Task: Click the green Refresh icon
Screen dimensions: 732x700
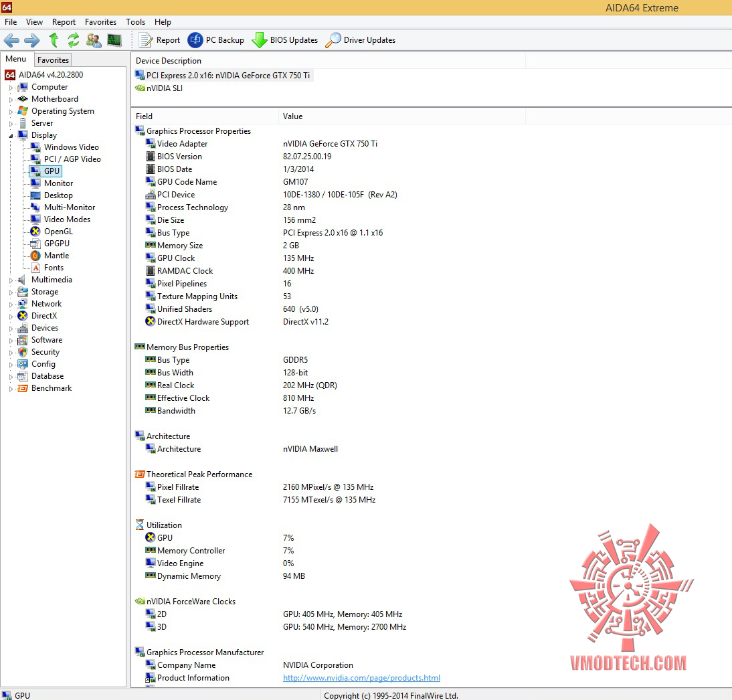Action: (74, 40)
